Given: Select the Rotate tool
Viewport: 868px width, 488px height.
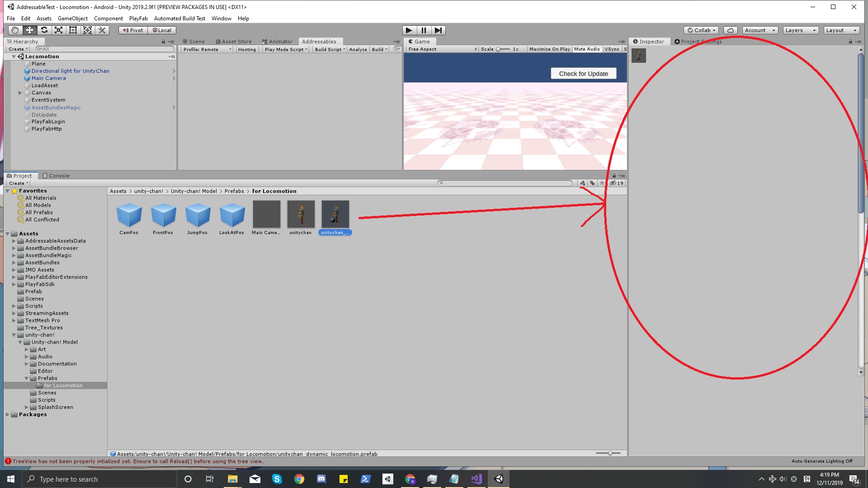Looking at the screenshot, I should (44, 30).
